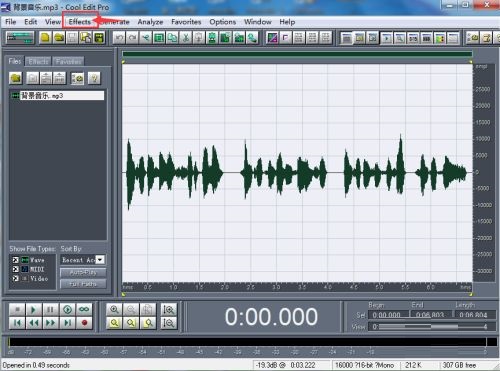The width and height of the screenshot is (500, 371).
Task: Click the Zoom In horizontally magnifier icon
Action: tap(114, 310)
